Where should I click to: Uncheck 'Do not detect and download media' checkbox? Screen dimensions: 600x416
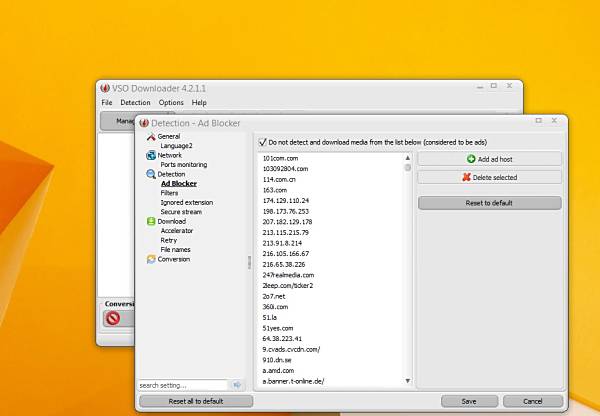click(x=262, y=142)
